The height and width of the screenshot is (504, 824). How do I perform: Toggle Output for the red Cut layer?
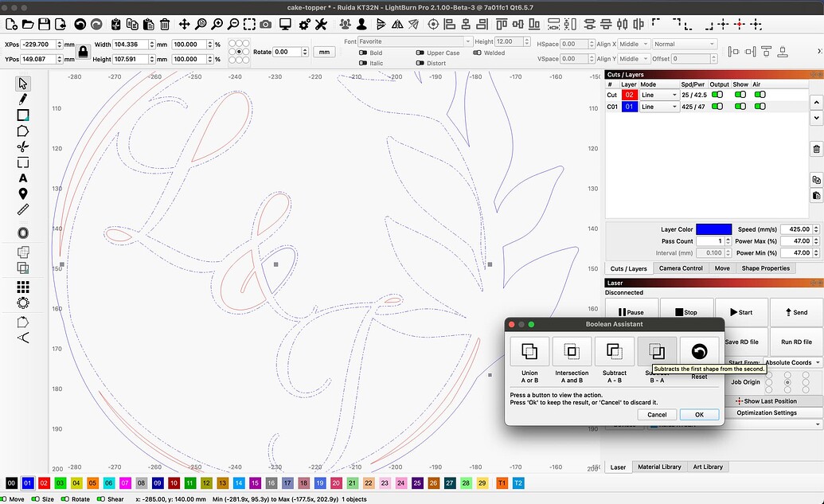719,95
